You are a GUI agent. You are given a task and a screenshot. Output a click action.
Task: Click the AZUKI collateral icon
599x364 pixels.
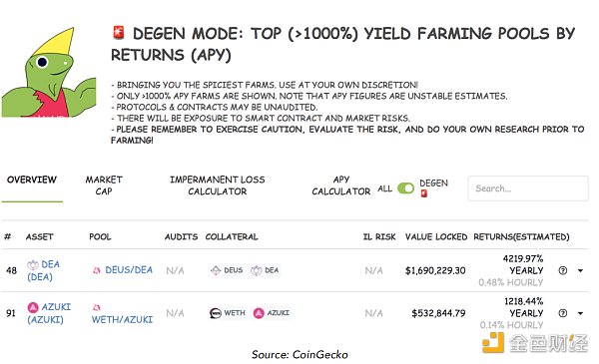point(259,313)
